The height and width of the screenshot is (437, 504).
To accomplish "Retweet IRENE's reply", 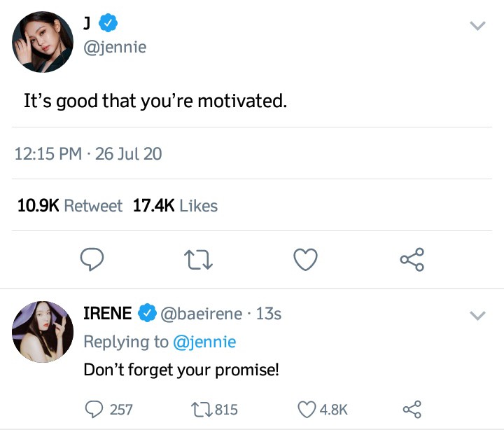I will click(202, 410).
